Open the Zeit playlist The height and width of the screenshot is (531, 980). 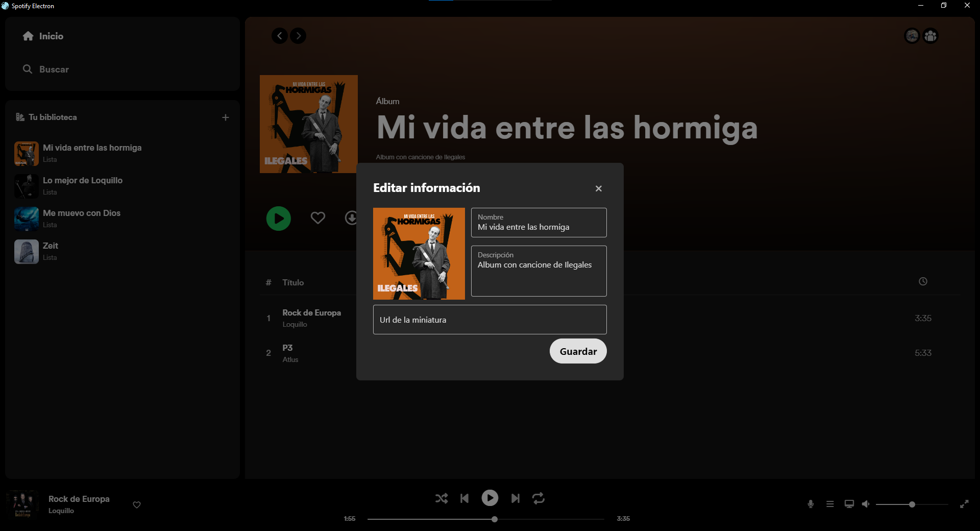coord(122,251)
